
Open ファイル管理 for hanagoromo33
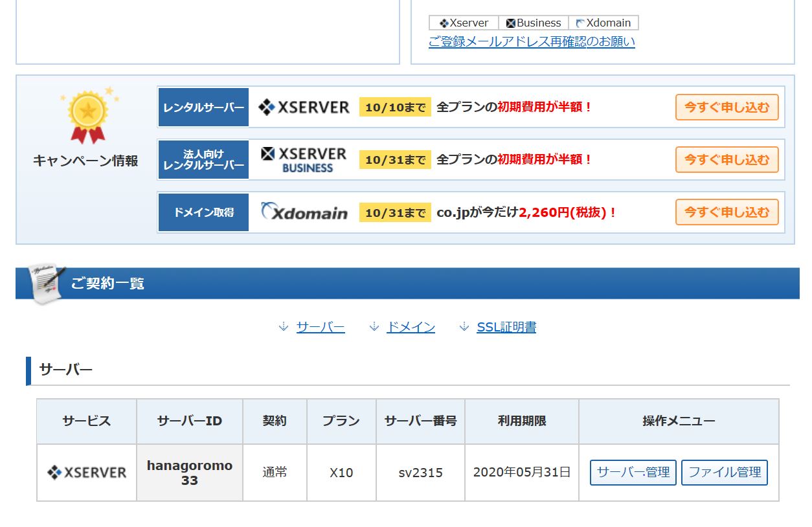725,473
